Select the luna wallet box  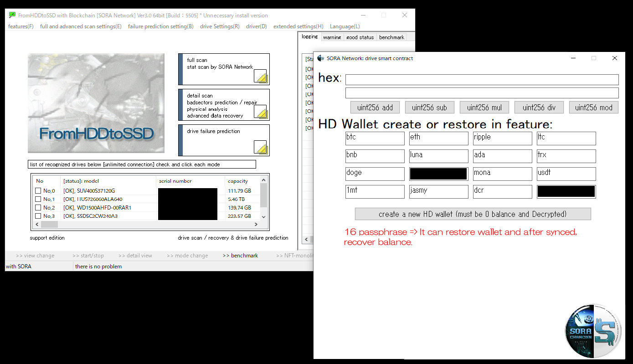tap(439, 156)
